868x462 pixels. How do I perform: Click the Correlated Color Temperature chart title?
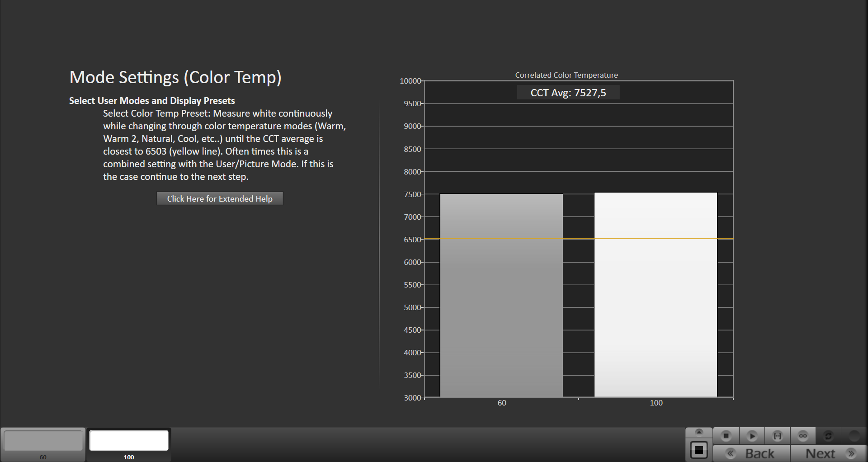[x=566, y=75]
